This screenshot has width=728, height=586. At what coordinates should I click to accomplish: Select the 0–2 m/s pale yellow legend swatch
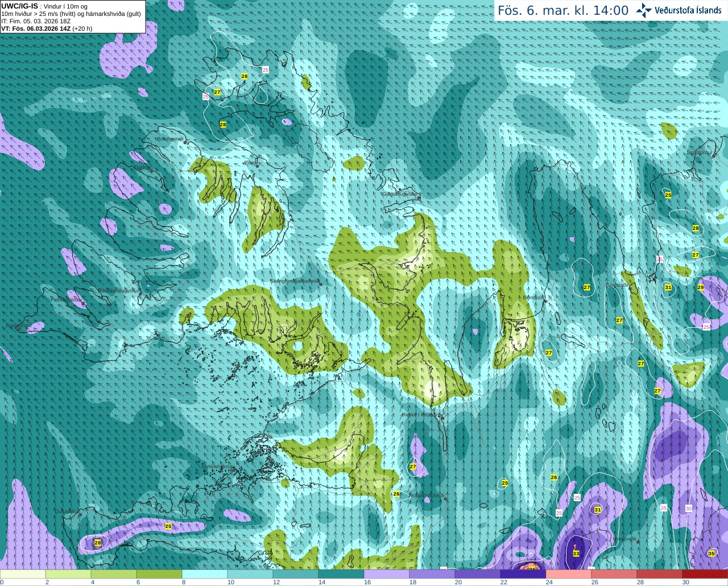pyautogui.click(x=23, y=574)
